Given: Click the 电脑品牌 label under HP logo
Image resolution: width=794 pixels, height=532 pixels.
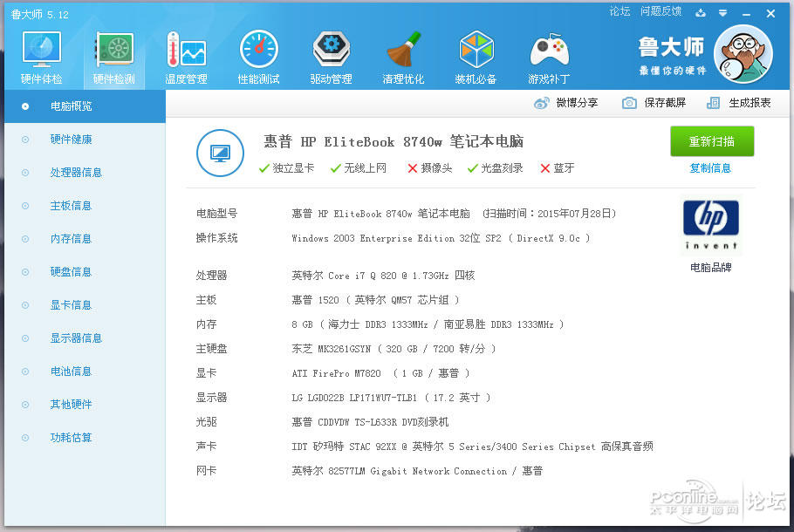Looking at the screenshot, I should coord(711,267).
